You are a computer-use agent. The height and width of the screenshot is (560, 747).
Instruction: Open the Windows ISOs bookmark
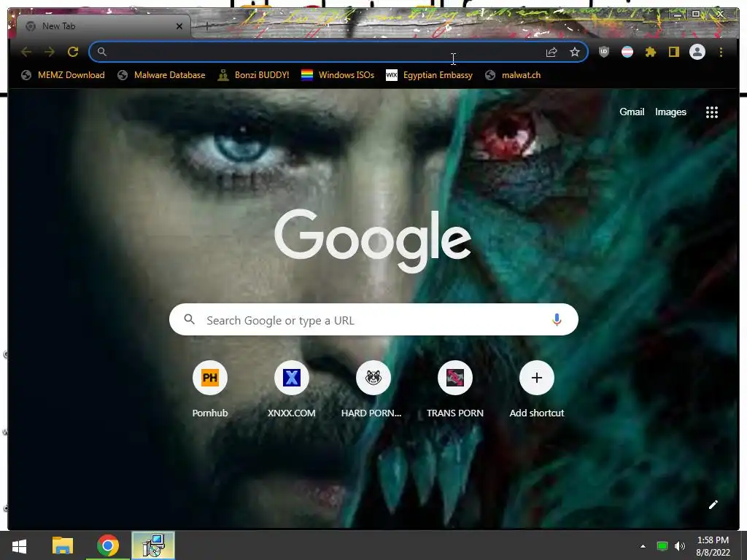(338, 75)
